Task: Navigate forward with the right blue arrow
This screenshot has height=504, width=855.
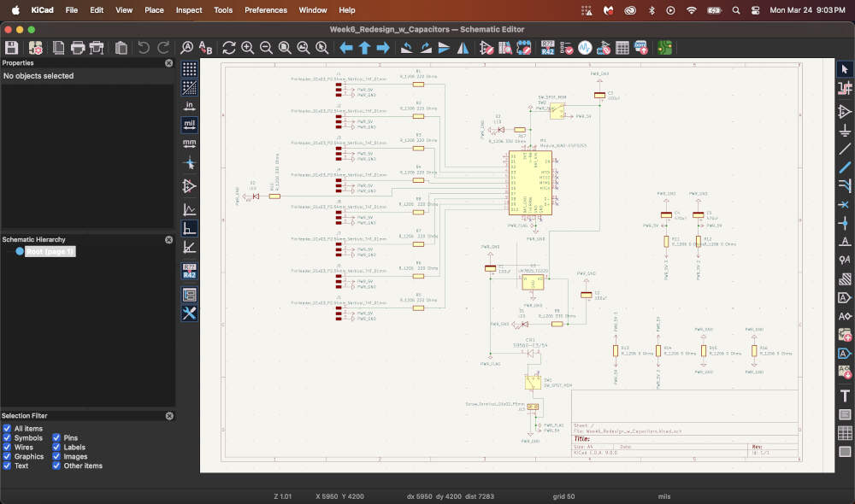Action: coord(383,48)
